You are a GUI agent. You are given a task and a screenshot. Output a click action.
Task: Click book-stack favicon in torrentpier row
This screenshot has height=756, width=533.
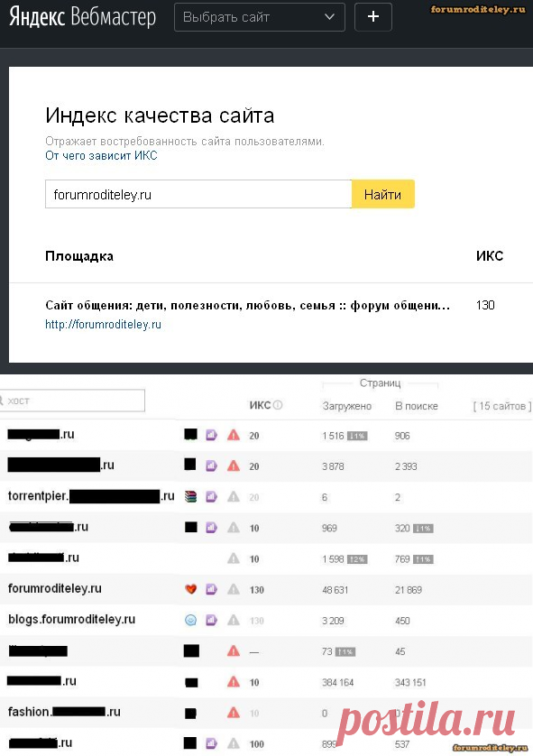click(x=191, y=496)
